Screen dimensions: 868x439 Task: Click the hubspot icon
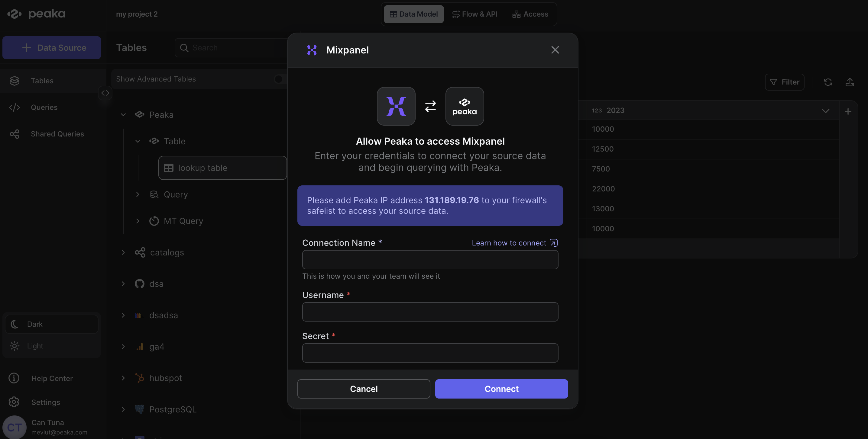tap(140, 378)
